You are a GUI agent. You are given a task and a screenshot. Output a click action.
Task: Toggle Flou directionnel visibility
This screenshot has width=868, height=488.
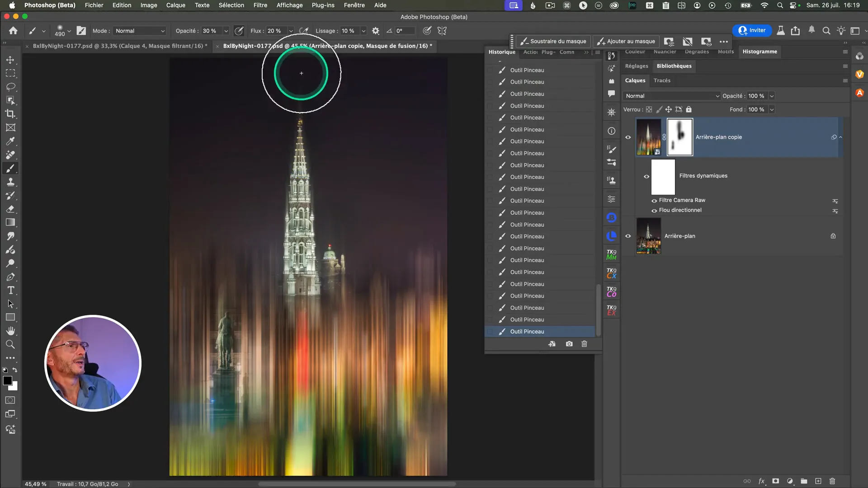click(x=654, y=211)
